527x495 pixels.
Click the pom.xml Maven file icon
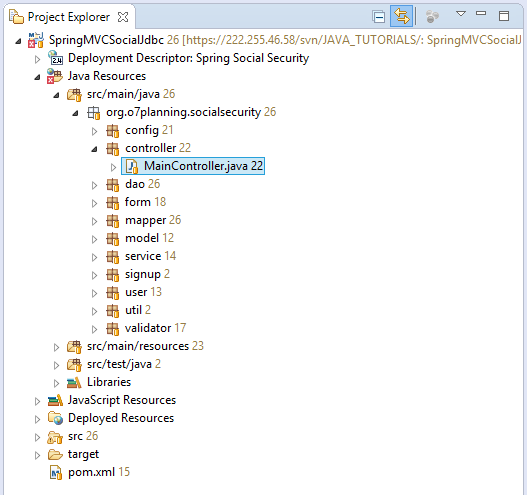(56, 472)
